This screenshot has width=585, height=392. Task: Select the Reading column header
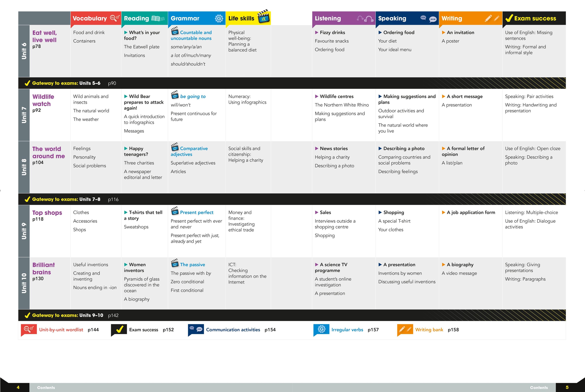pyautogui.click(x=145, y=18)
